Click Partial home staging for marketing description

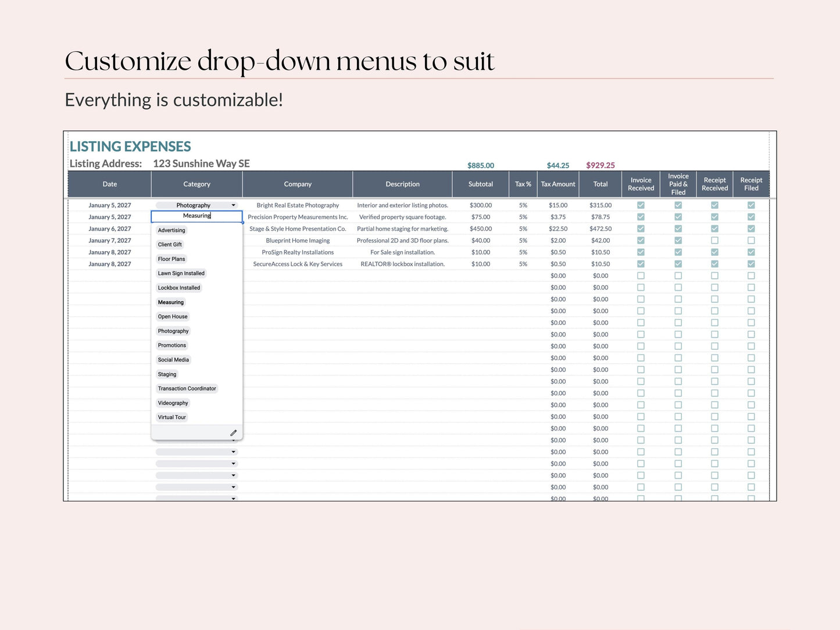click(402, 229)
